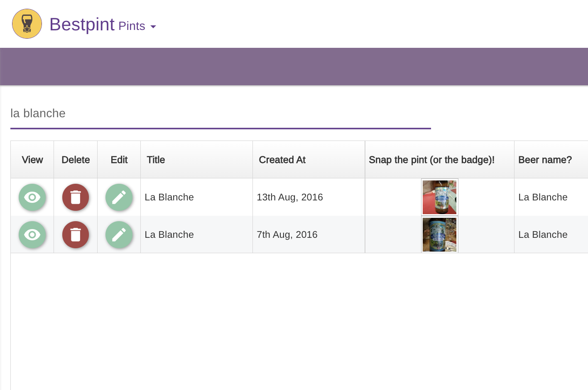This screenshot has width=588, height=390.
Task: Edit the 7th Aug La Blanche entry
Action: click(119, 234)
